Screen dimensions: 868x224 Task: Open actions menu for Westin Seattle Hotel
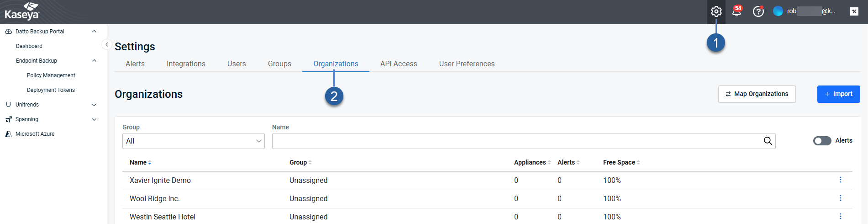point(841,216)
